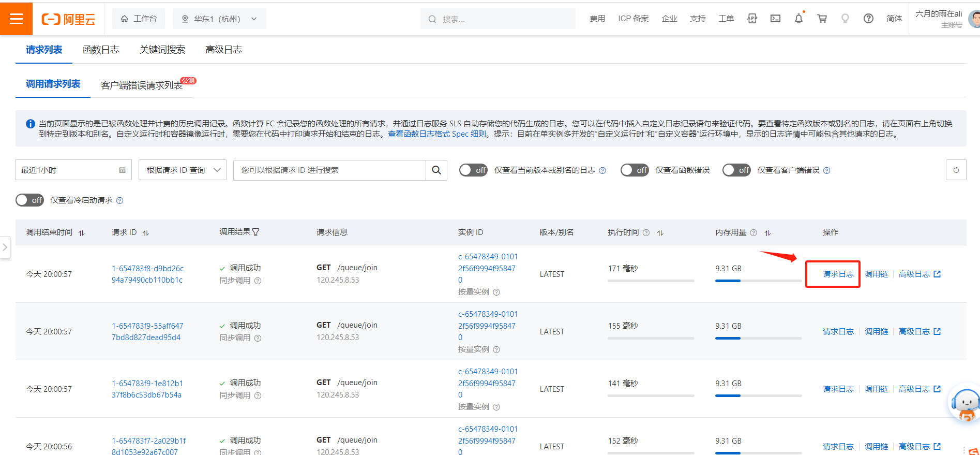Sort by execution time column

pos(660,233)
